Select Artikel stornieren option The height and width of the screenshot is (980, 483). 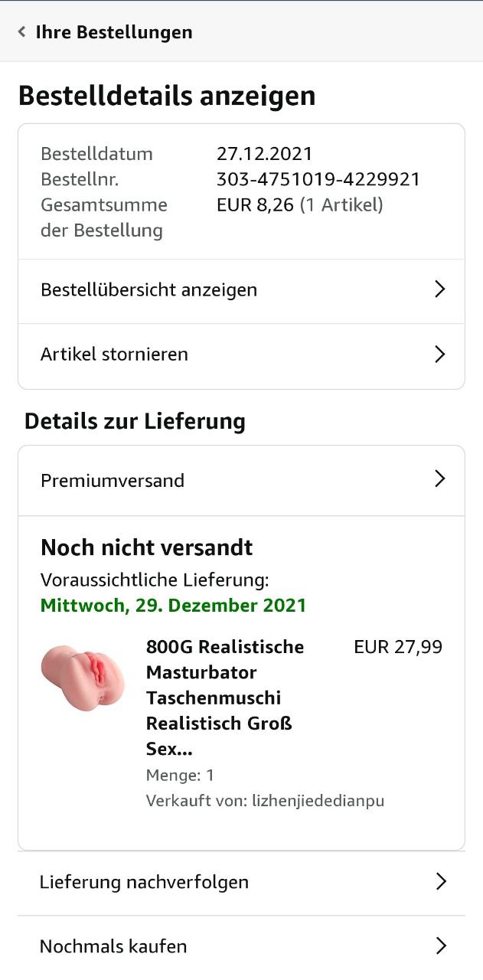tap(115, 354)
